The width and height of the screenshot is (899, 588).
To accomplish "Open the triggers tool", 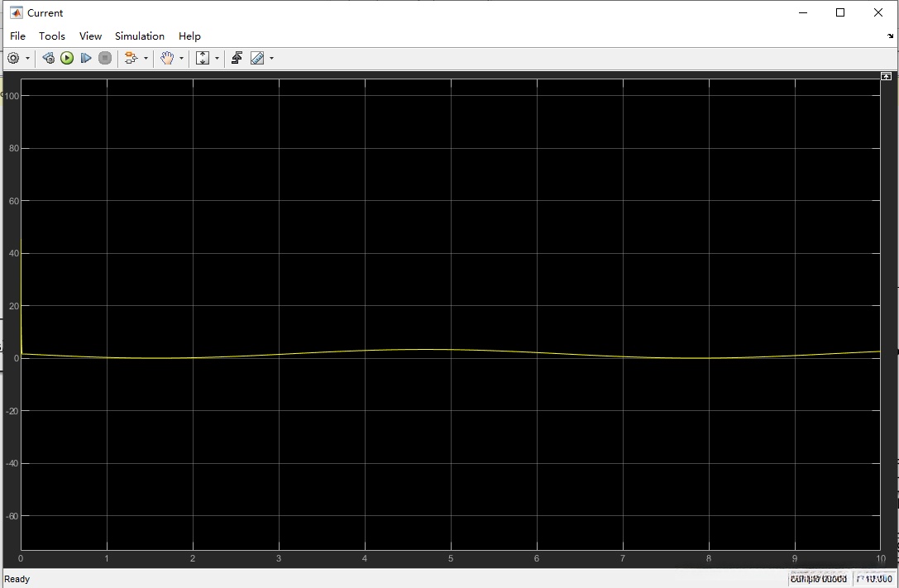I will tap(237, 58).
